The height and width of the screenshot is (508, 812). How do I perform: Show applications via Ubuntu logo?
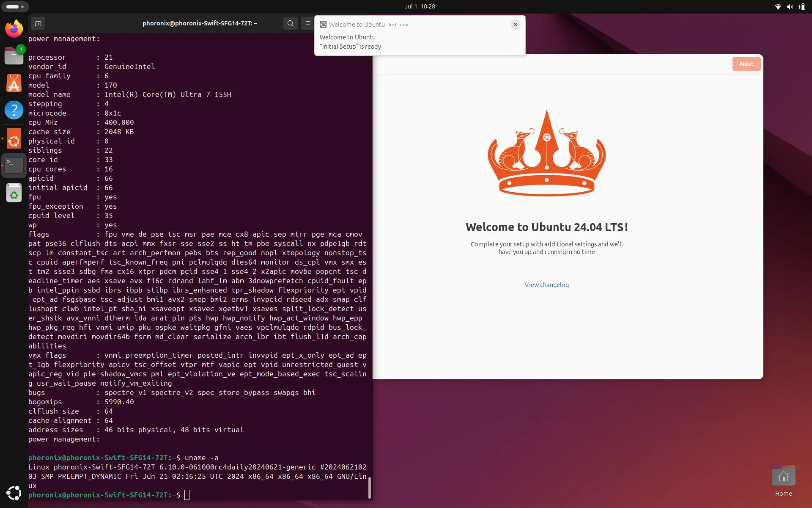[x=14, y=493]
